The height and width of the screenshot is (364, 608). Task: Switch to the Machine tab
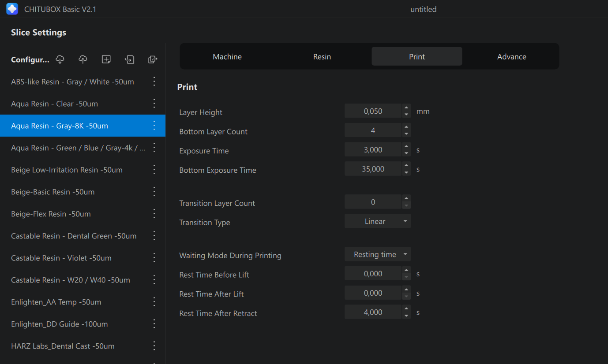227,56
